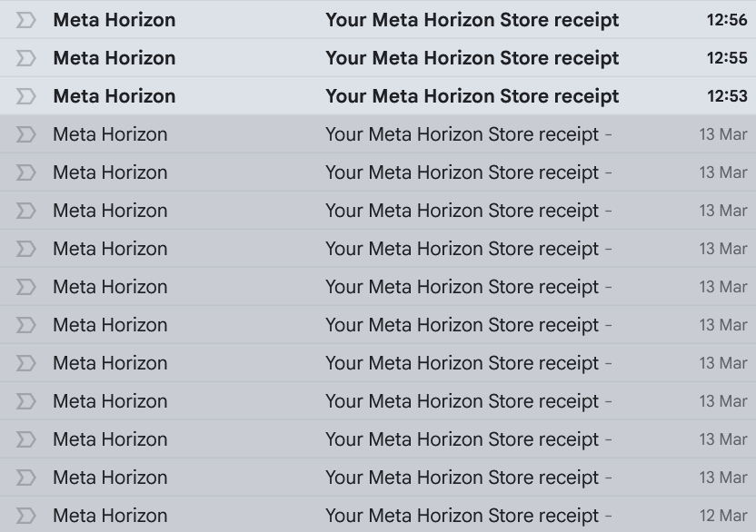Open the unread receipt email from 12:56
756x532 pixels.
472,20
